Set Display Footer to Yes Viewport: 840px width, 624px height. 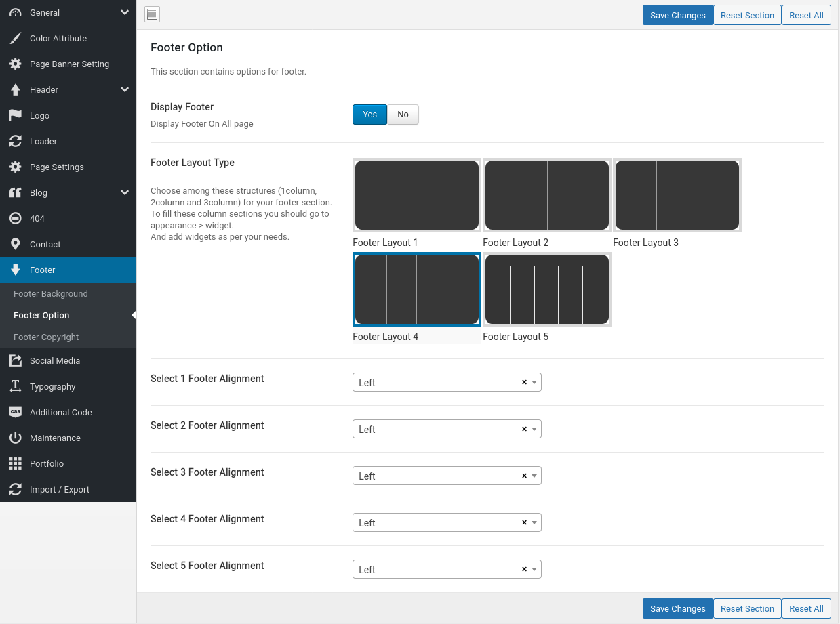[369, 115]
